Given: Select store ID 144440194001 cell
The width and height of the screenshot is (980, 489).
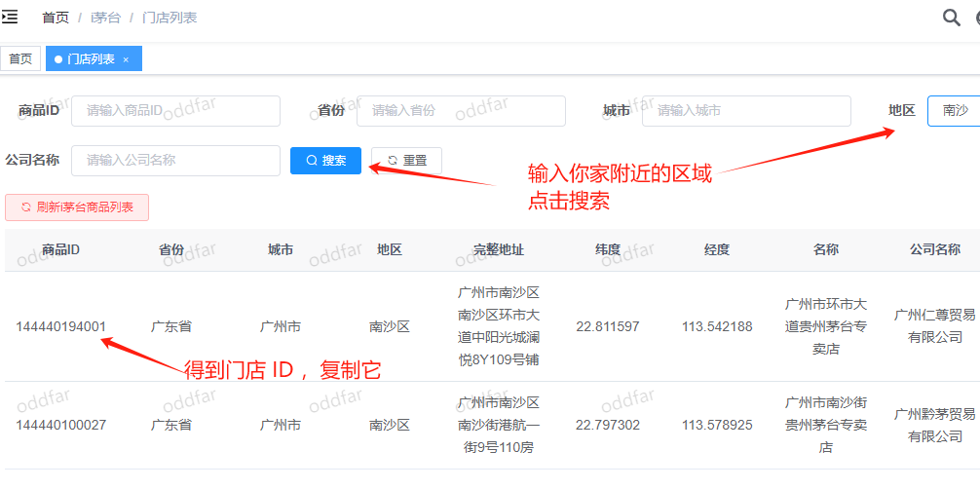Looking at the screenshot, I should point(60,326).
